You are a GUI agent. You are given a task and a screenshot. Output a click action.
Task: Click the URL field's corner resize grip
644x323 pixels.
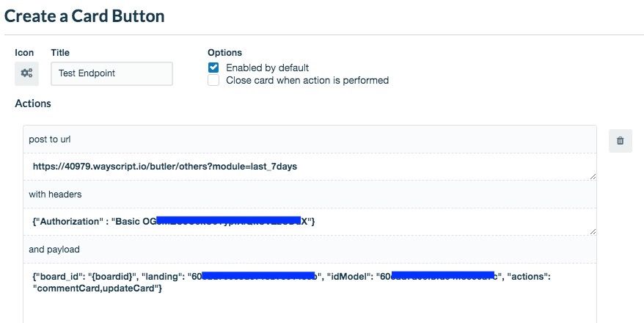(593, 176)
